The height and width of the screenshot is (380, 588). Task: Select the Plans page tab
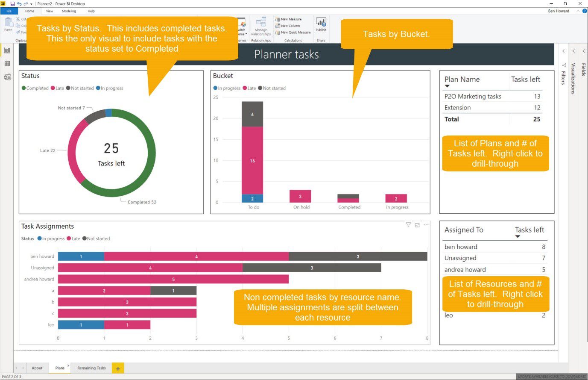point(60,368)
